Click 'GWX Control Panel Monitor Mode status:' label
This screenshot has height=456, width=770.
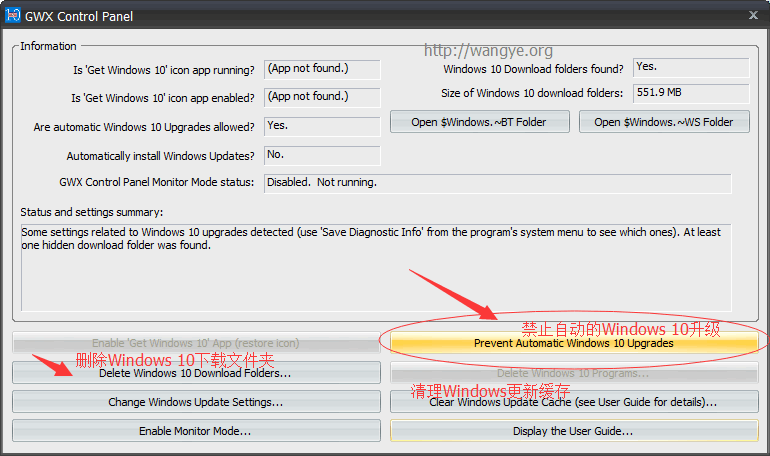[x=157, y=182]
